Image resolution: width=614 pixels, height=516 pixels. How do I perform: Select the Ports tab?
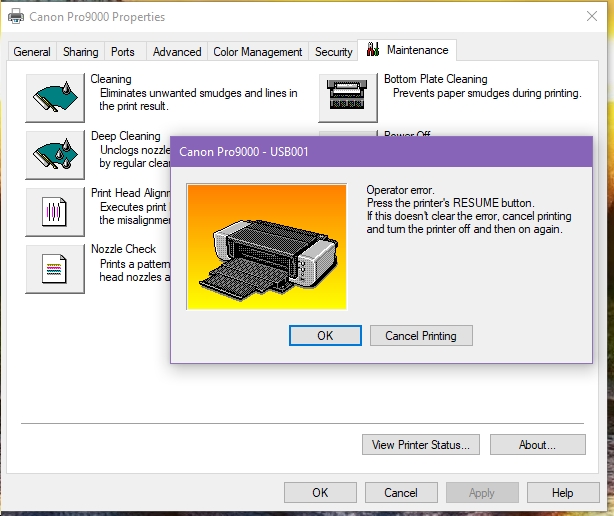point(123,52)
